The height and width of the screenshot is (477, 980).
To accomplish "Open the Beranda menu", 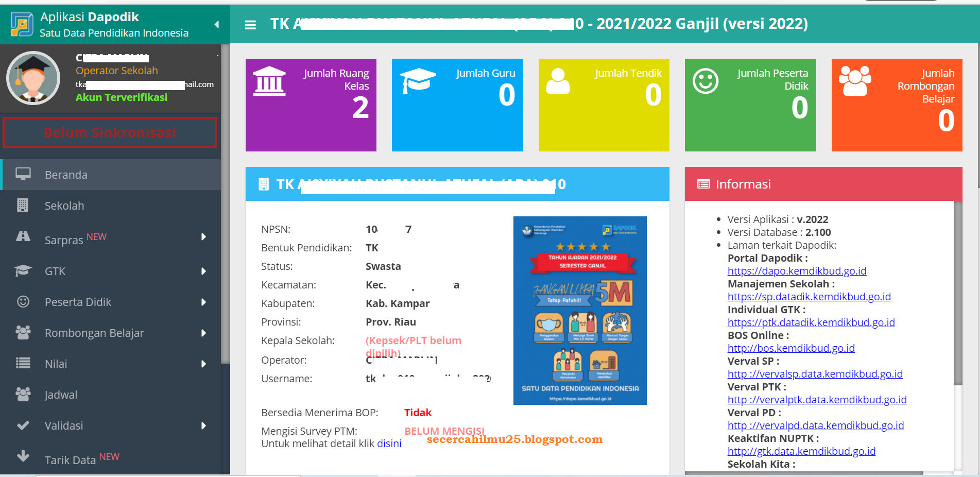I will click(x=111, y=175).
